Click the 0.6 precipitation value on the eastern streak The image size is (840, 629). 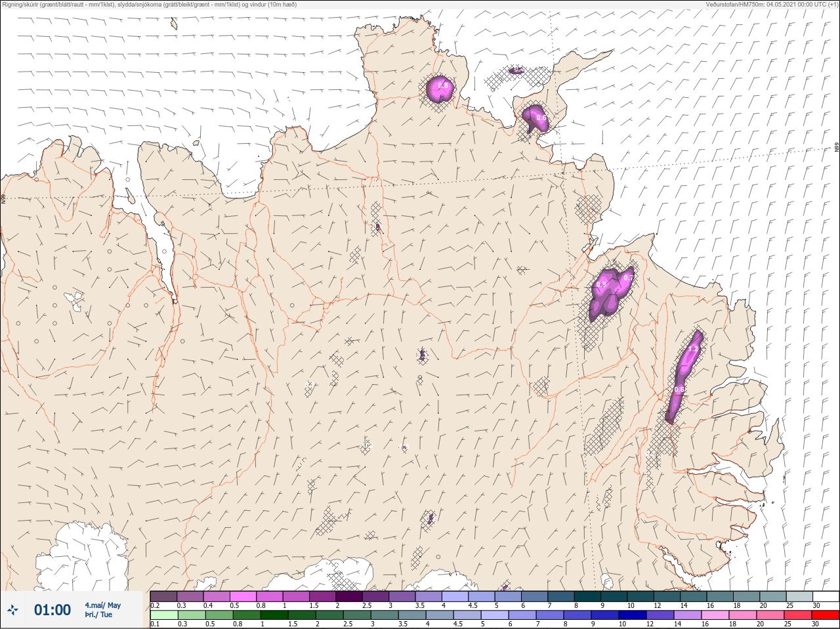click(x=679, y=389)
